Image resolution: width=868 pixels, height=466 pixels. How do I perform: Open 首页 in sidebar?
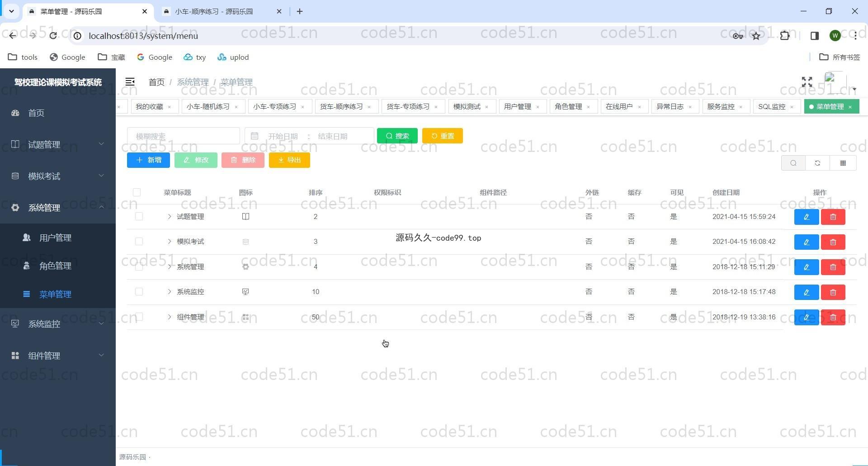click(x=58, y=113)
